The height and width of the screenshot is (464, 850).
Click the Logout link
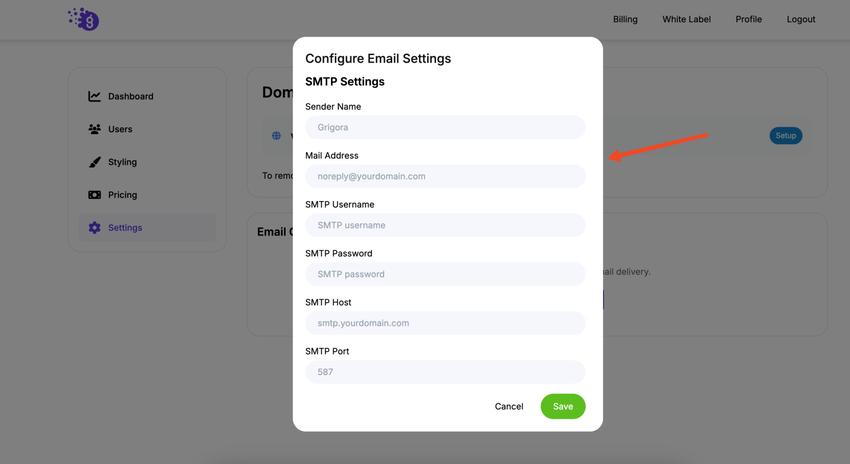(x=801, y=19)
